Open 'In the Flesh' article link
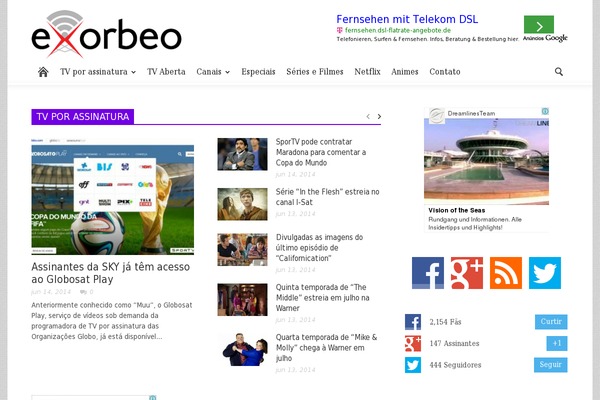The height and width of the screenshot is (400, 600). tap(328, 197)
